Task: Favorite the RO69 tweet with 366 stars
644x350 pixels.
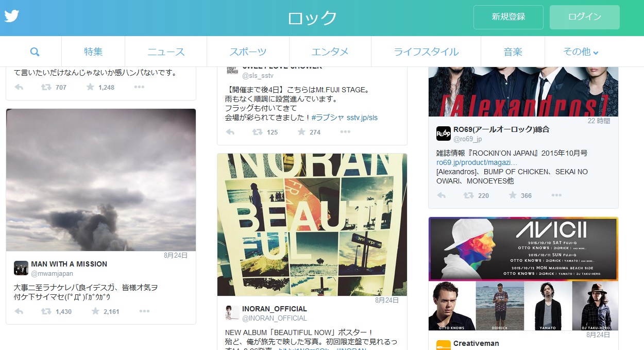Action: coord(513,195)
